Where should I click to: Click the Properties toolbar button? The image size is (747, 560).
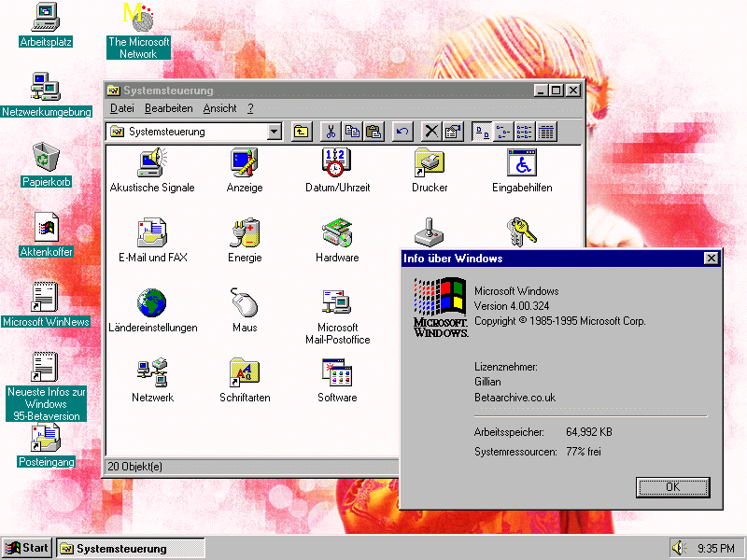point(454,132)
